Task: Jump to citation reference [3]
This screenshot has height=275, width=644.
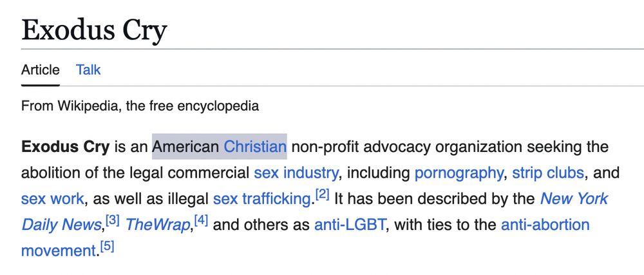Action: 113,221
